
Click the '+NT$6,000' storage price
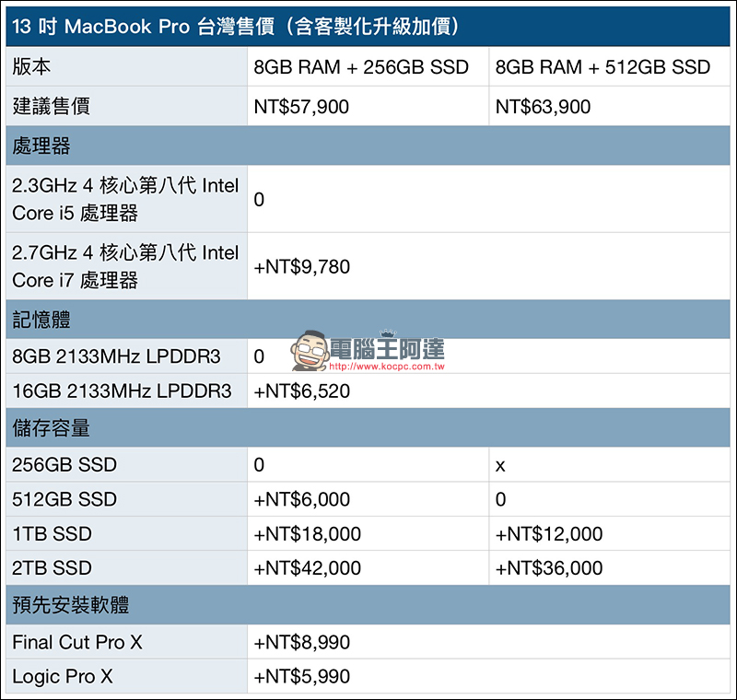[x=302, y=499]
